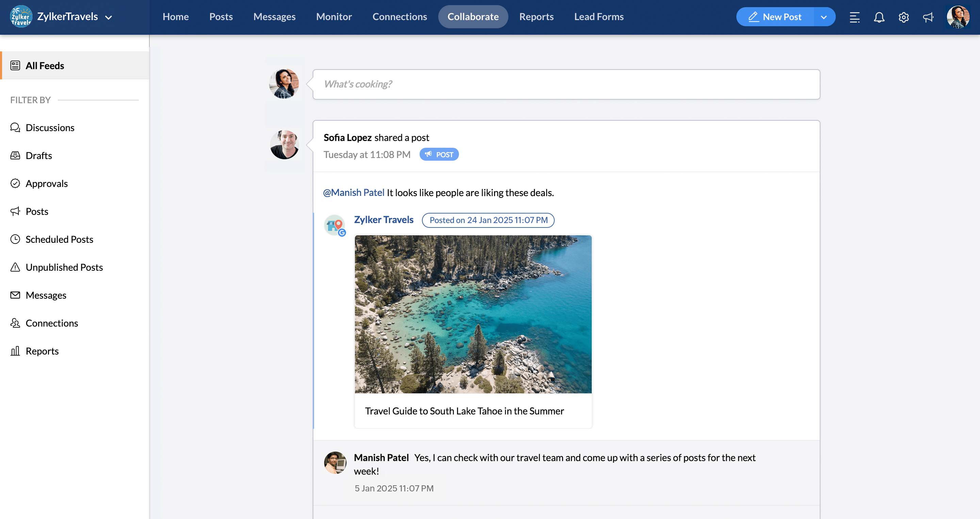The image size is (980, 519).
Task: Click the Google business profile icon on post
Action: [335, 225]
